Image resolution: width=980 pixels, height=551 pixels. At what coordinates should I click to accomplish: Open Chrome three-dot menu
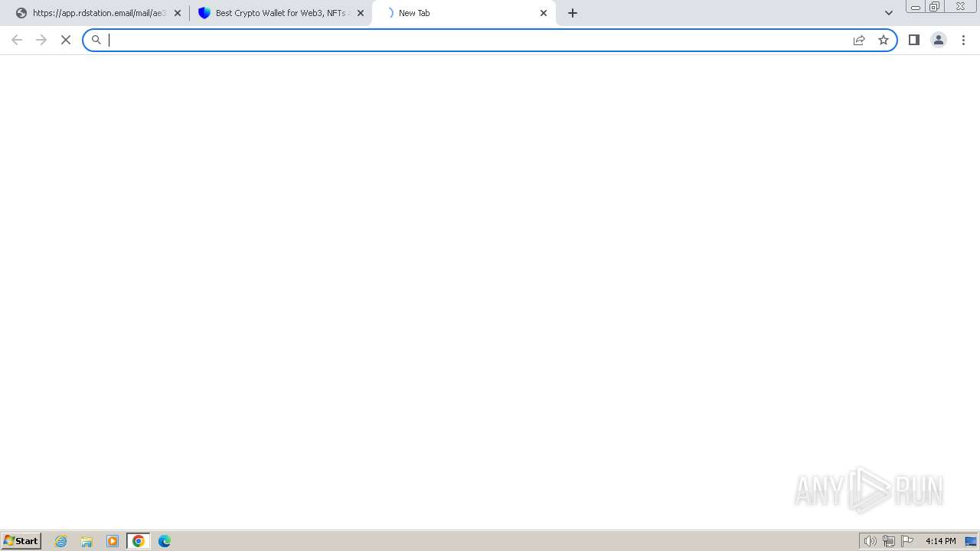964,40
